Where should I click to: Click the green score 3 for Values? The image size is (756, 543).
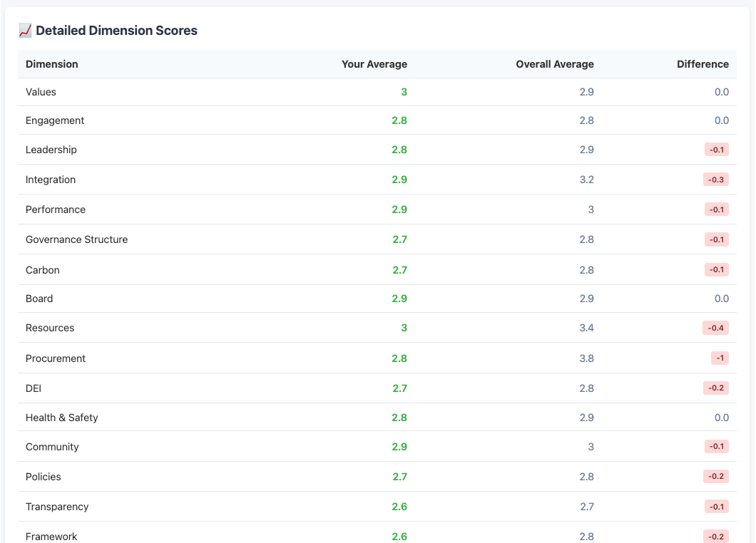point(404,92)
